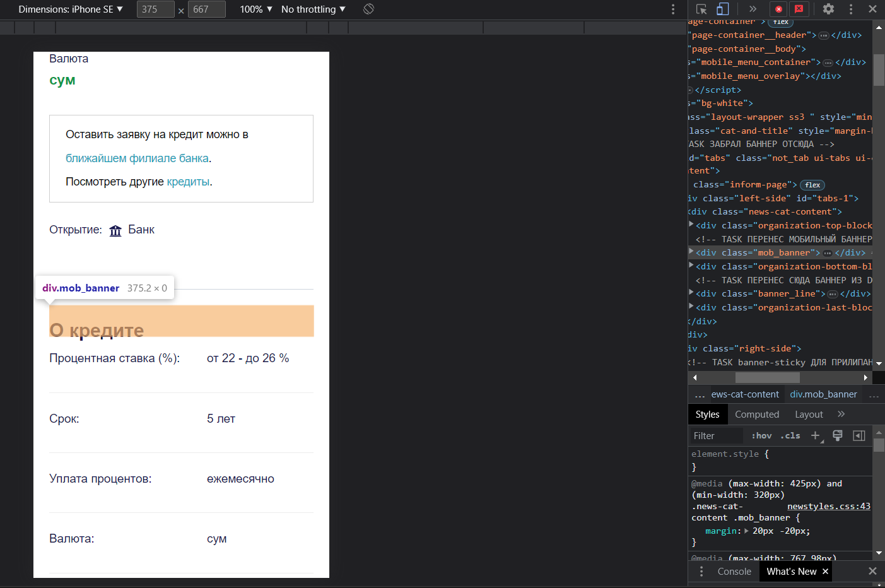This screenshot has width=885, height=588.
Task: Click the green 'сум' currency text
Action: (x=62, y=80)
